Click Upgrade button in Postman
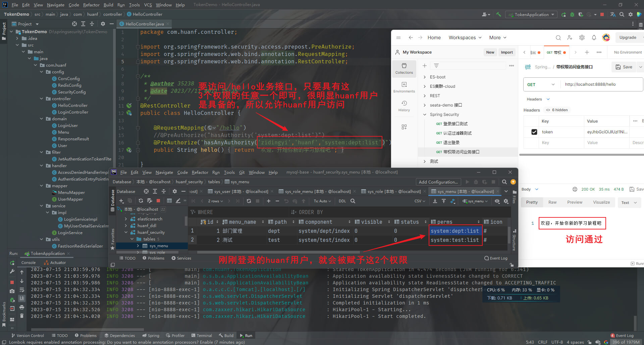Screen dimensions: 644x345 pyautogui.click(x=628, y=38)
